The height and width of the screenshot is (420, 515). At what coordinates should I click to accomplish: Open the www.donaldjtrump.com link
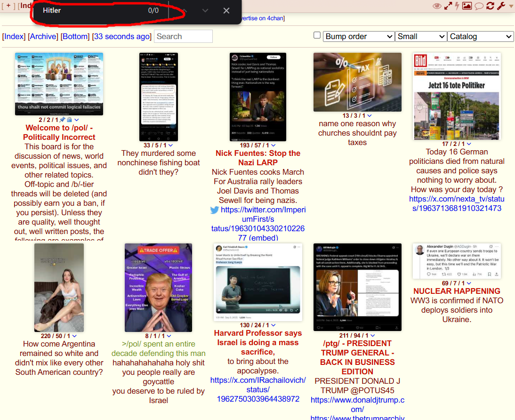[357, 404]
